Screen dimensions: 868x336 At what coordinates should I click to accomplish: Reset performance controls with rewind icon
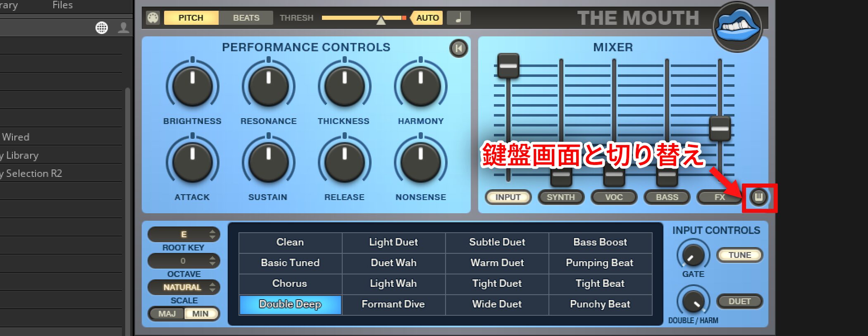pyautogui.click(x=458, y=49)
